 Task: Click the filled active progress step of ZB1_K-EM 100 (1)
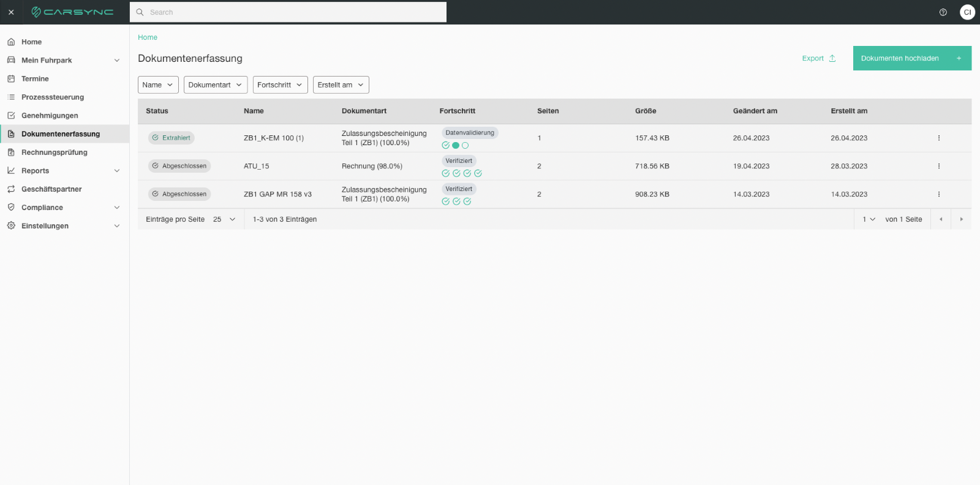456,146
